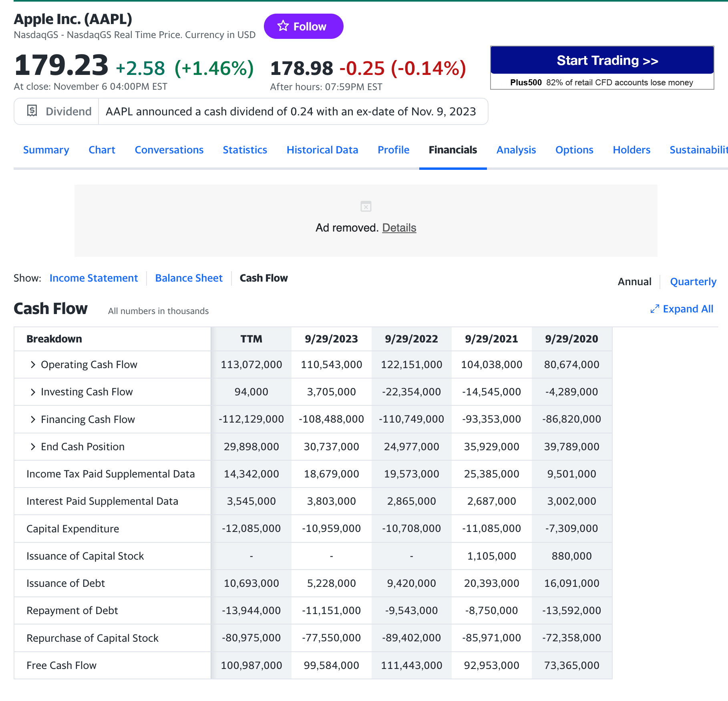The width and height of the screenshot is (728, 701).
Task: Select the Annual view option
Action: [x=634, y=282]
